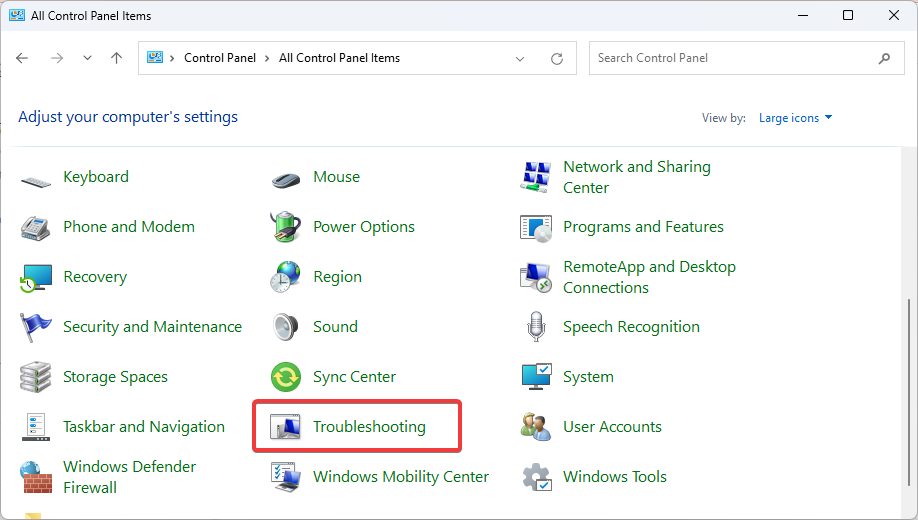Click the Sync Center green icon
This screenshot has height=520, width=918.
(286, 377)
